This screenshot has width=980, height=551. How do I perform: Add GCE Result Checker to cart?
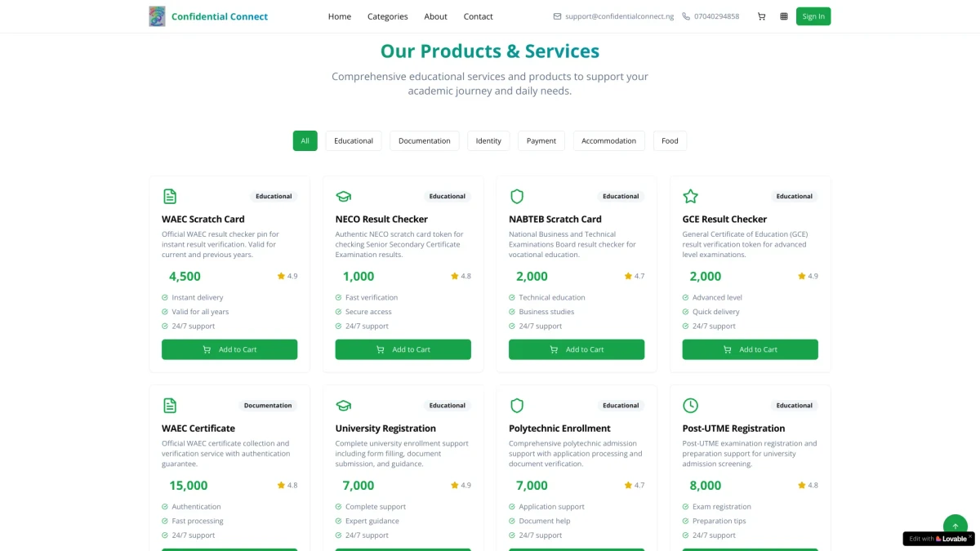[750, 349]
